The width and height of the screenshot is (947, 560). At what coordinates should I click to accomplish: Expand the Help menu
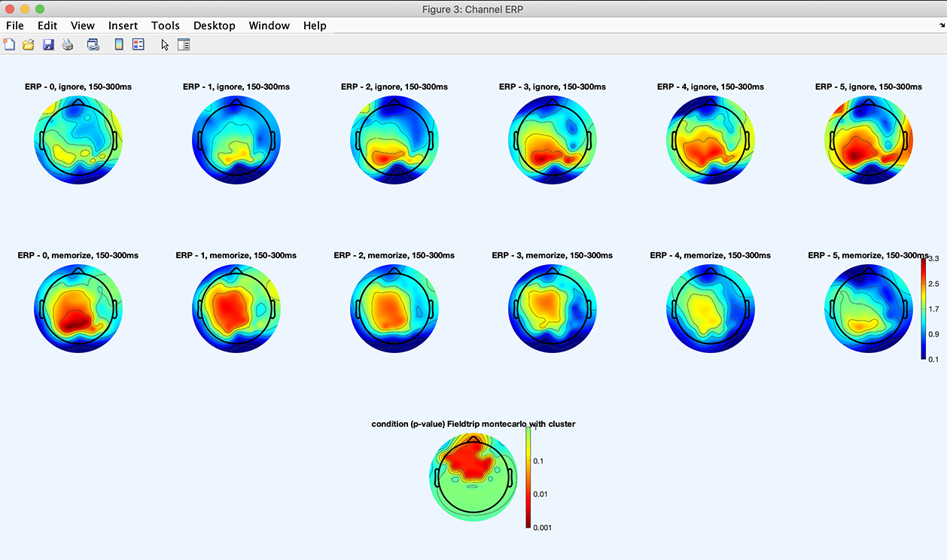(315, 26)
